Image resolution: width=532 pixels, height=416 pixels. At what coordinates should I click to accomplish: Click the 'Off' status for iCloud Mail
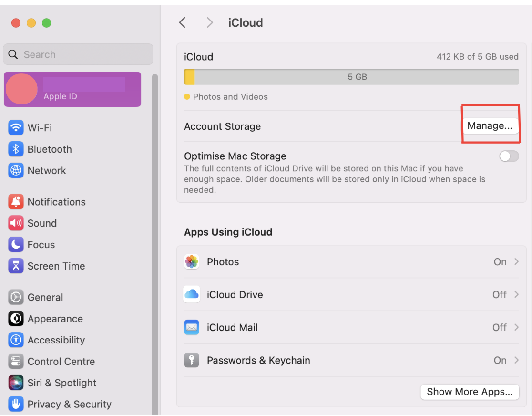click(500, 327)
